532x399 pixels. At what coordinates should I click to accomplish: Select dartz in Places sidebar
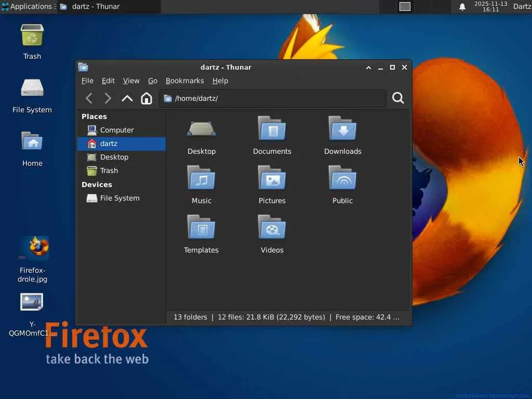[122, 143]
